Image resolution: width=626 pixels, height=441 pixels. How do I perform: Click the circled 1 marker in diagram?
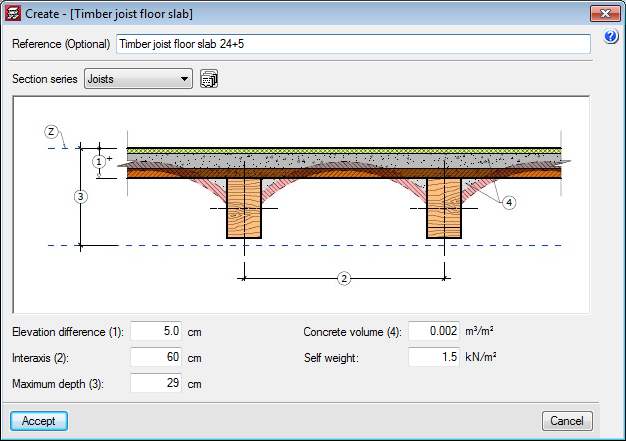pyautogui.click(x=98, y=160)
